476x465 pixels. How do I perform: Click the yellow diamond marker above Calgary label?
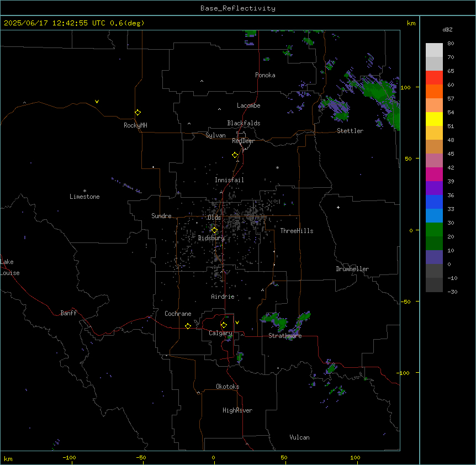pyautogui.click(x=224, y=325)
